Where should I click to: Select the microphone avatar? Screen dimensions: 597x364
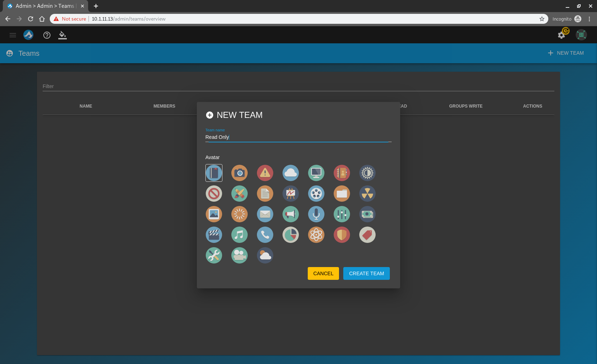316,214
